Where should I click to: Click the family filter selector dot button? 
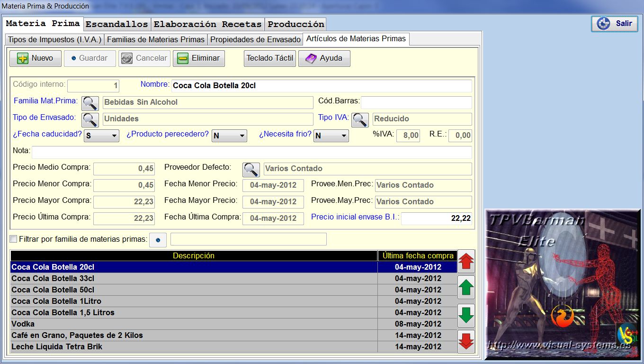(x=158, y=240)
